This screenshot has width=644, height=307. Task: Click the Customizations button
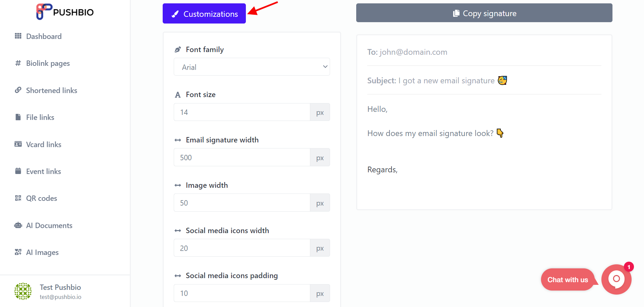(204, 13)
